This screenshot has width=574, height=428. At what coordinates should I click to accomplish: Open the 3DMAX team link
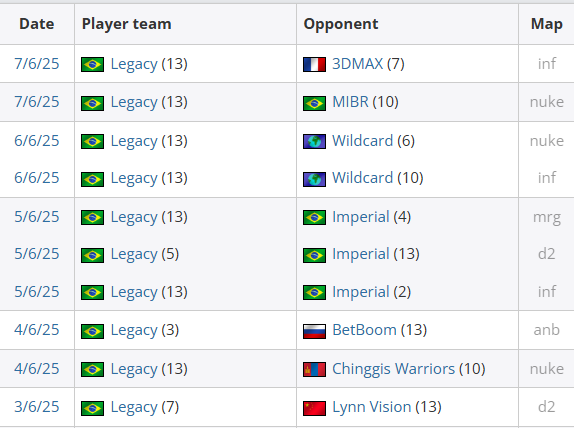tap(357, 64)
